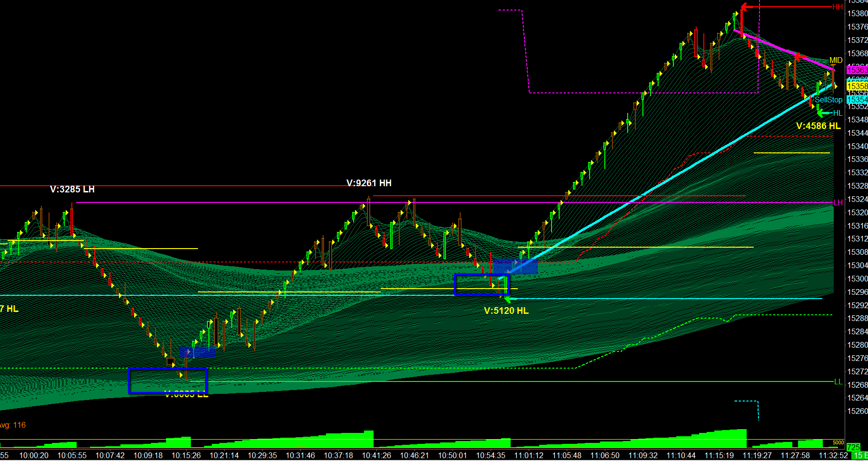The image size is (868, 461).
Task: Click the 10:37:18 time axis label
Action: (338, 455)
